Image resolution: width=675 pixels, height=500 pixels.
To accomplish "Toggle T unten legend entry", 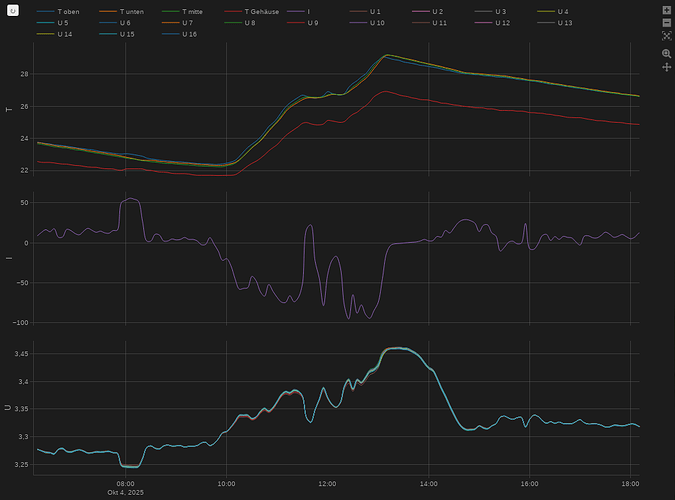I will (131, 11).
